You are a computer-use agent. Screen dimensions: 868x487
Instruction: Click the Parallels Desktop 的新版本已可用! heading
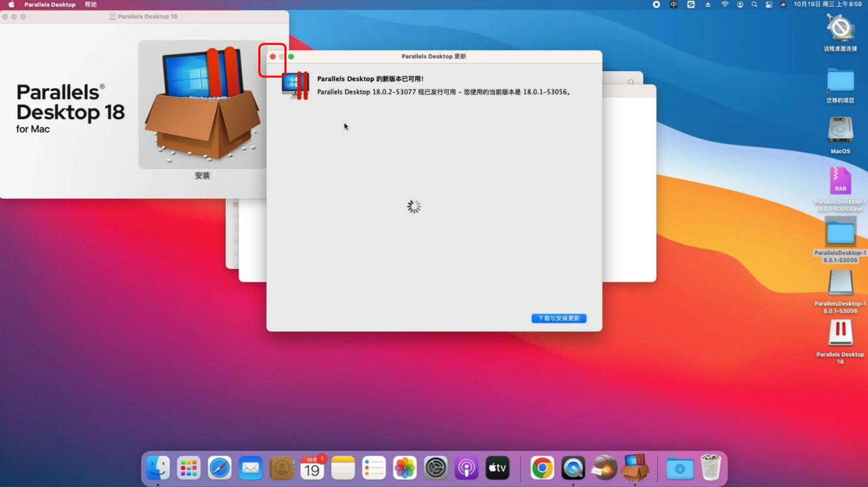[x=370, y=79]
